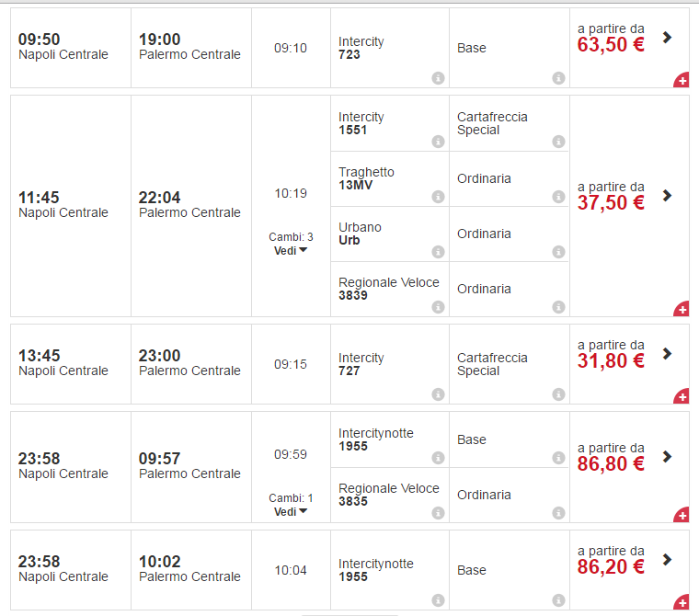Click red plus icon on 37,50 € trip

pos(682,310)
